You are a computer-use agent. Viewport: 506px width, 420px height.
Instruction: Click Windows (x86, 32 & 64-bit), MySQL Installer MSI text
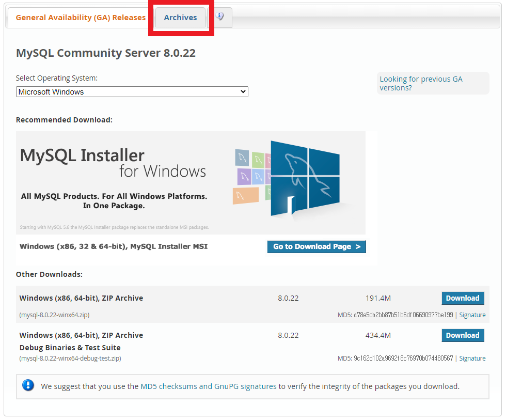[114, 246]
